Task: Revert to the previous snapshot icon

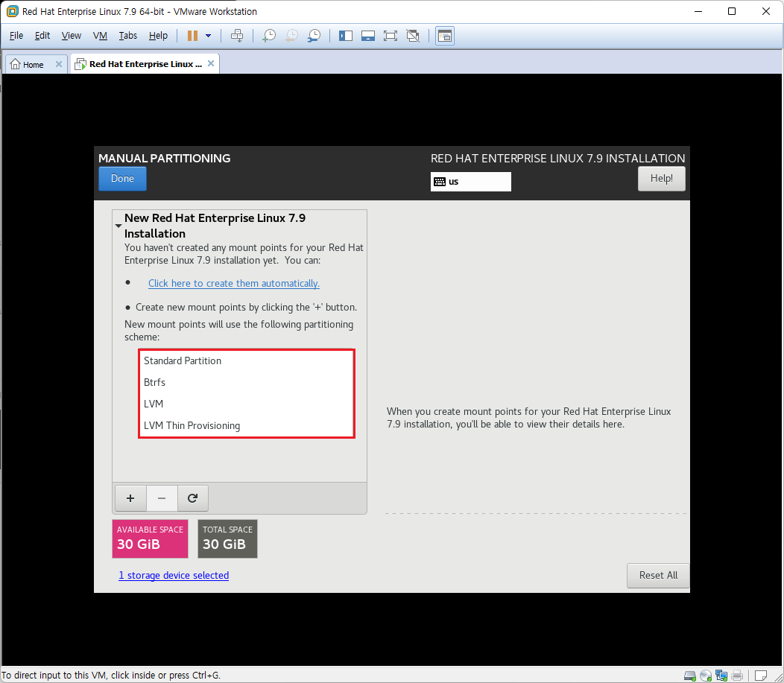Action: [x=291, y=36]
